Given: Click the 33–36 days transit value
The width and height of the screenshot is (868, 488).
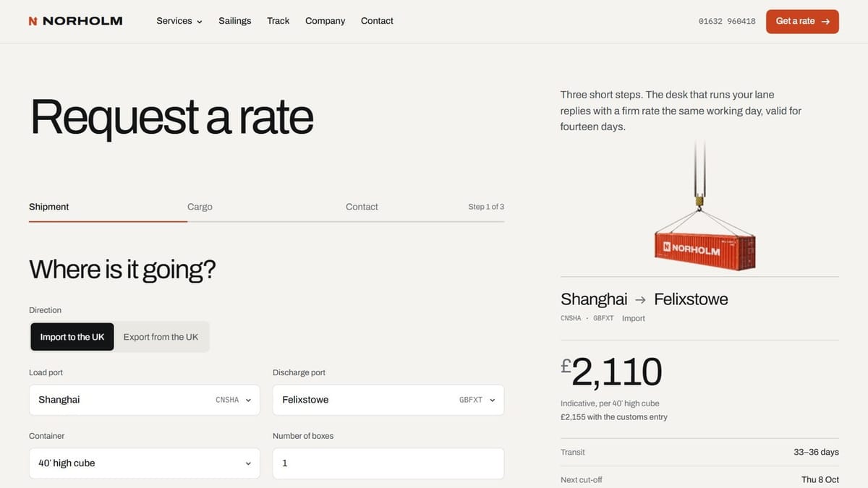Looking at the screenshot, I should pos(816,452).
